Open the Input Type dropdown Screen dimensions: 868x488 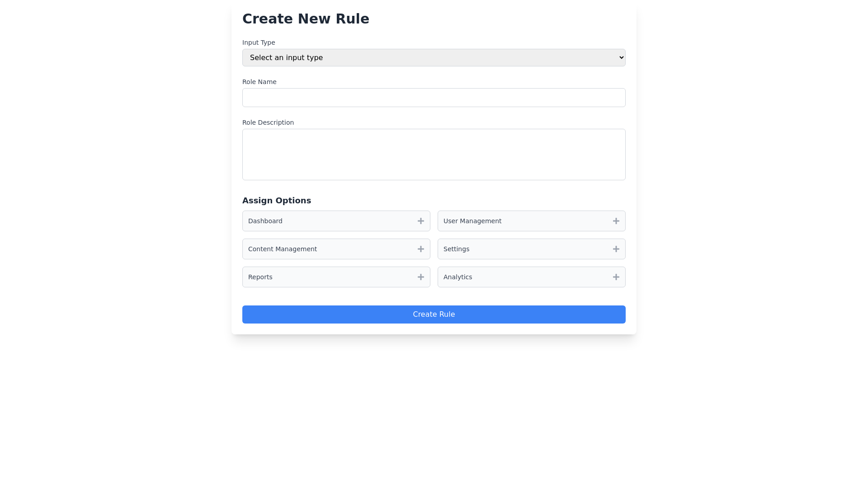pyautogui.click(x=434, y=57)
